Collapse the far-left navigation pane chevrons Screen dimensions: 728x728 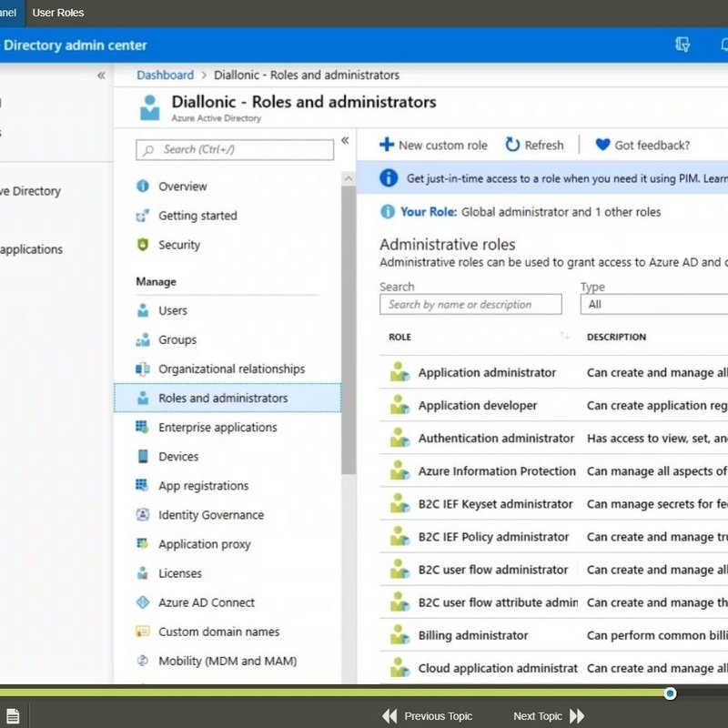pyautogui.click(x=101, y=76)
